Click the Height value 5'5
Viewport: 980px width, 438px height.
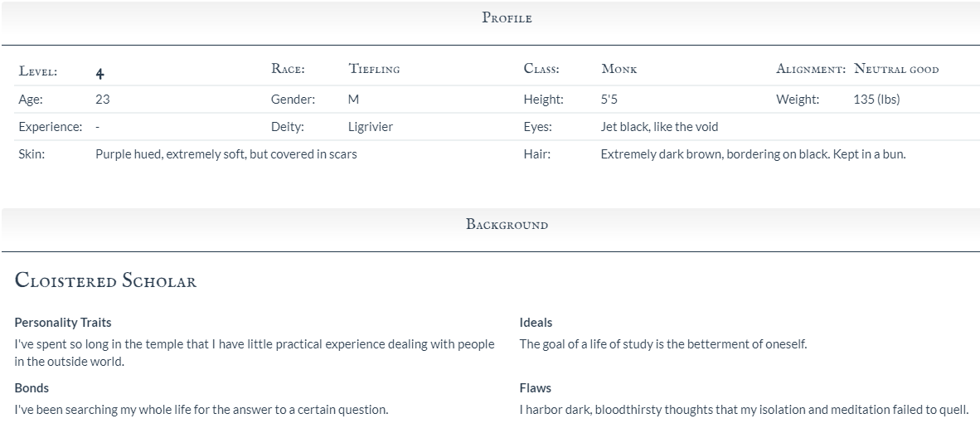(x=609, y=99)
